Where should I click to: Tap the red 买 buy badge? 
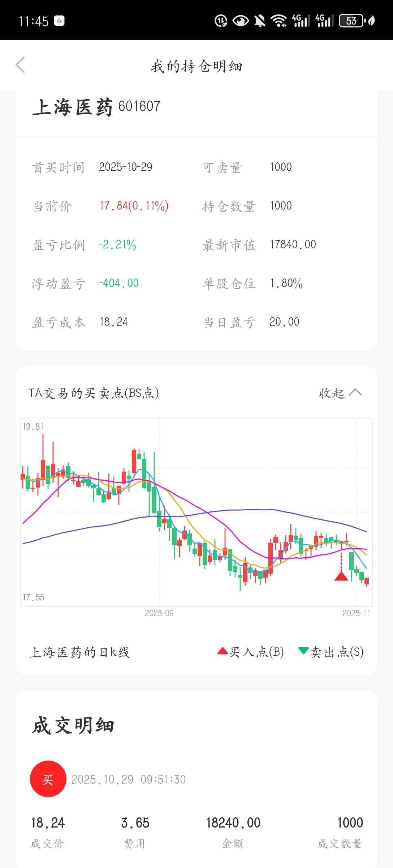coord(48,779)
